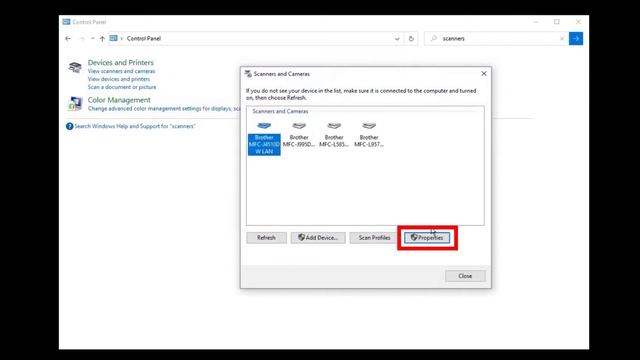Open Properties for the selected scanner

pyautogui.click(x=427, y=238)
